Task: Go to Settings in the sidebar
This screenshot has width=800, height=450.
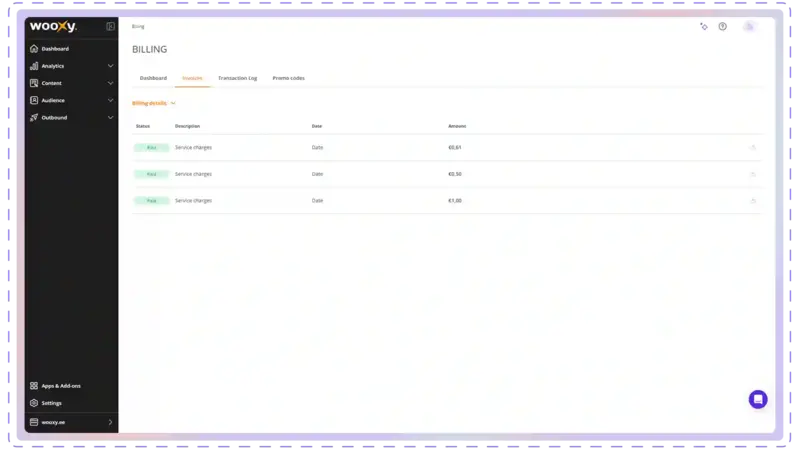Action: point(51,403)
